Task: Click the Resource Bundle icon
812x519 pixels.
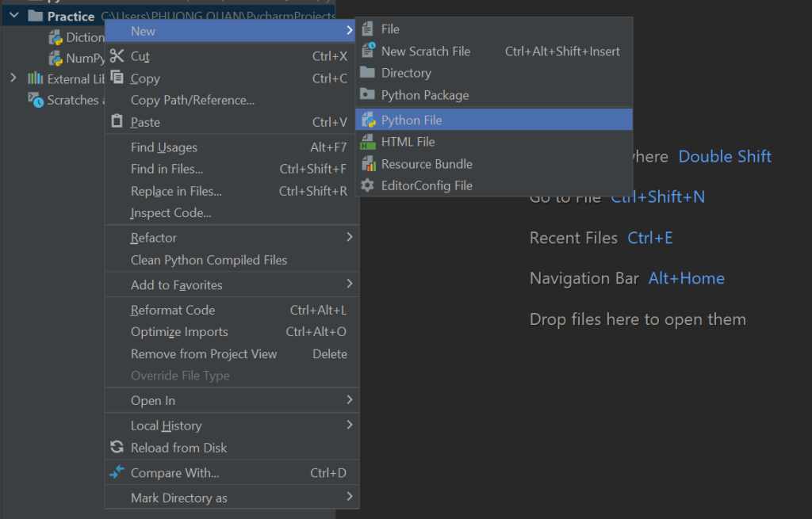Action: (368, 164)
